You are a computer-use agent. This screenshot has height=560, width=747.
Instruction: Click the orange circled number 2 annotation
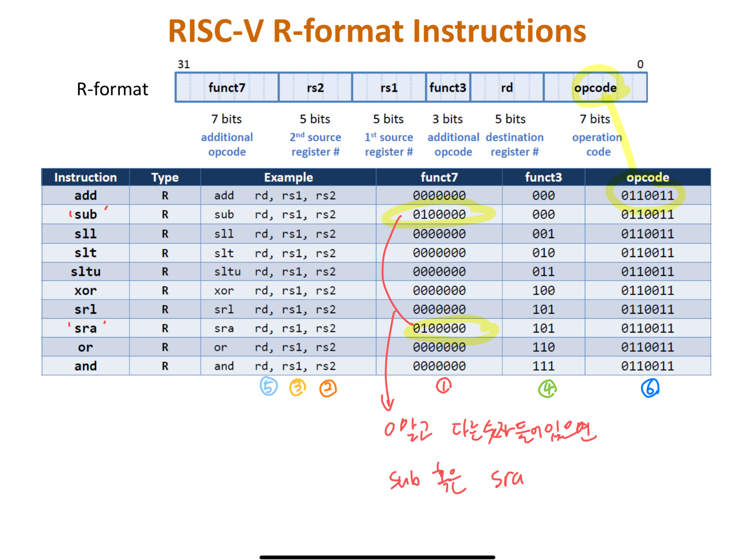pos(328,388)
